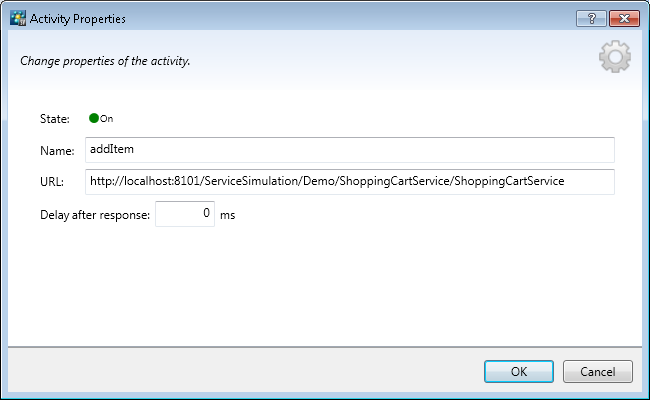Click the "Delay after response:" label
Screen dimensions: 650x400
pos(95,215)
